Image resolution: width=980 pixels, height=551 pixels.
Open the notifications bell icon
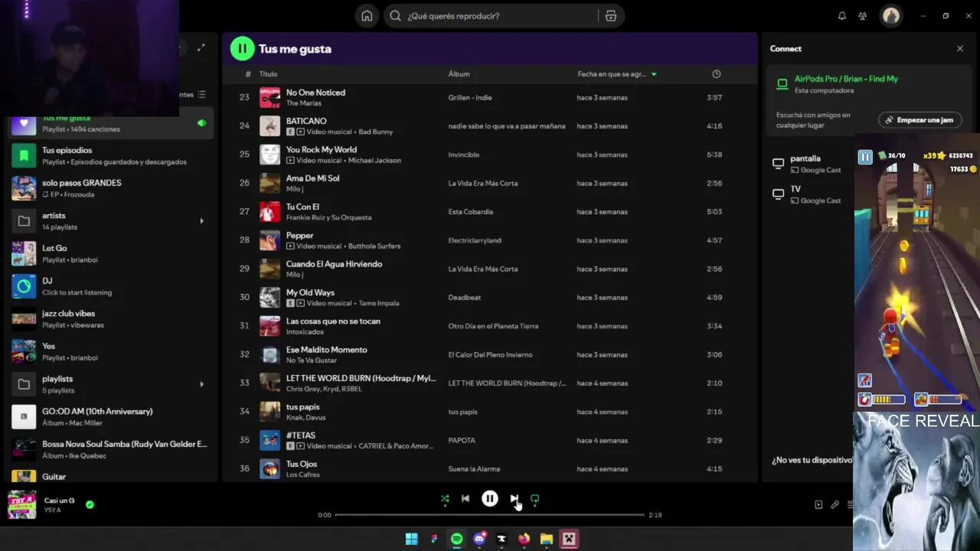tap(841, 16)
